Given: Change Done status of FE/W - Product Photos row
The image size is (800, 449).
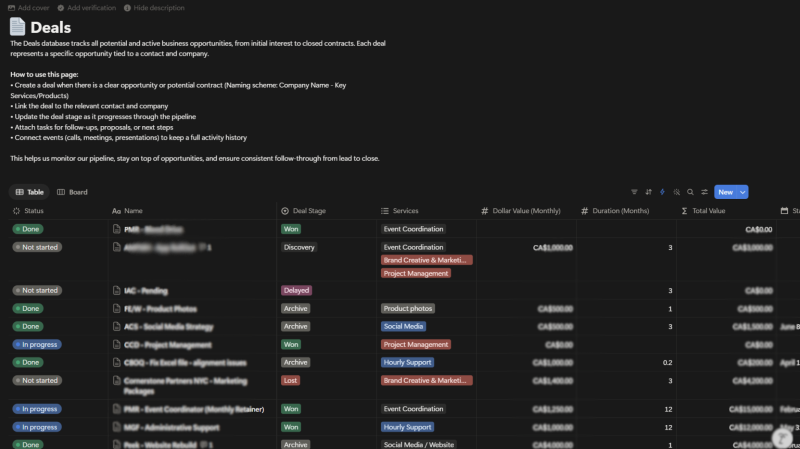Looking at the screenshot, I should point(28,309).
